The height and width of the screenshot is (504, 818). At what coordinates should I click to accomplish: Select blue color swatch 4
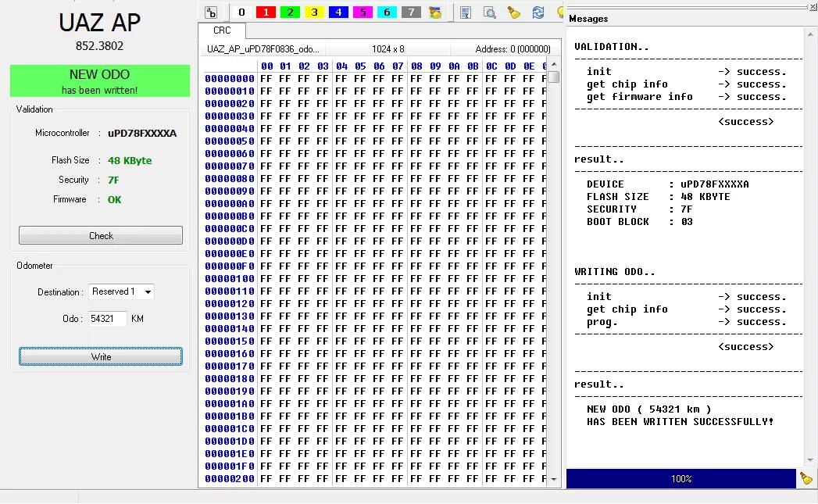point(338,12)
